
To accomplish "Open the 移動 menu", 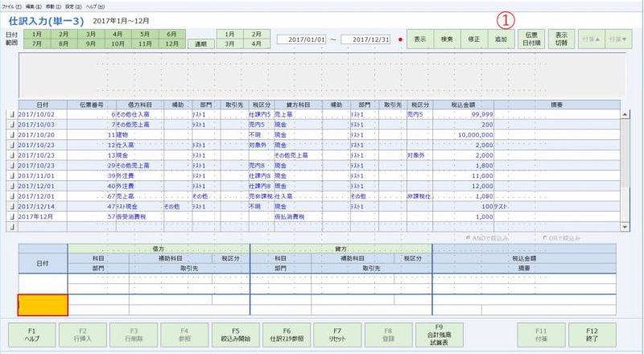I will 53,6.
